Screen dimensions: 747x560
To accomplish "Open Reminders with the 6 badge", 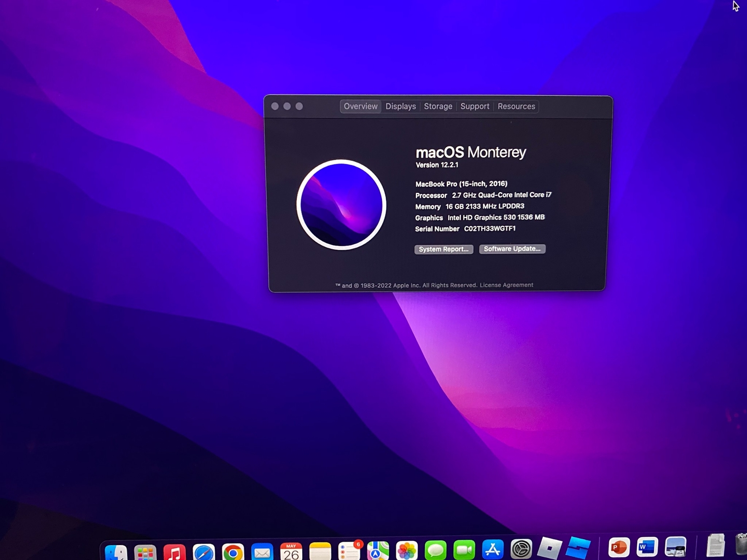I will tap(350, 551).
